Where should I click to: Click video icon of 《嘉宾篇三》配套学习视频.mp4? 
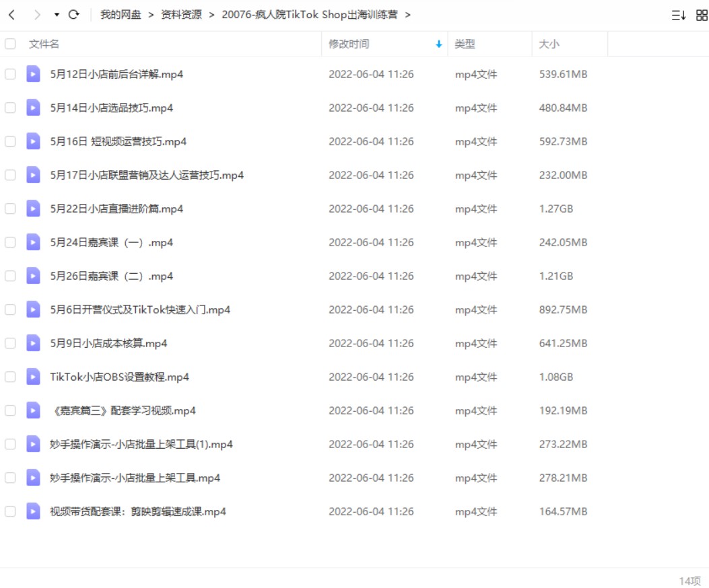coord(33,410)
